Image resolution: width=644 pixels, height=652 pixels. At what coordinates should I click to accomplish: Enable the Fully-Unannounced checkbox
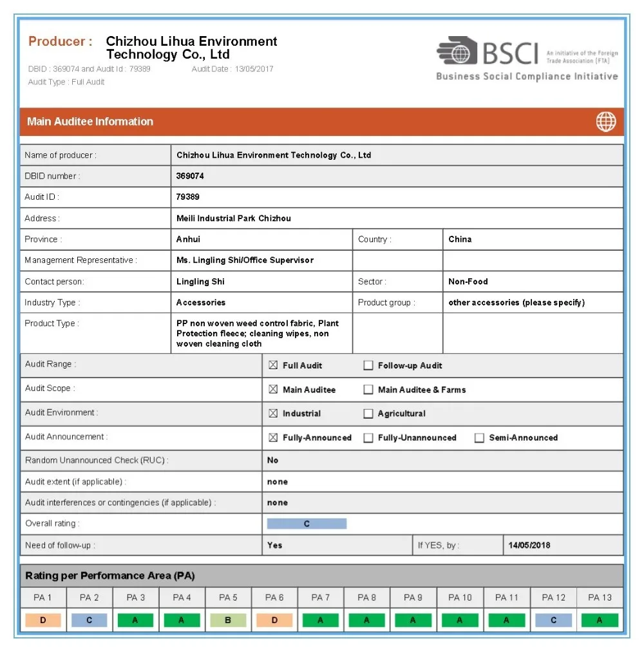368,437
